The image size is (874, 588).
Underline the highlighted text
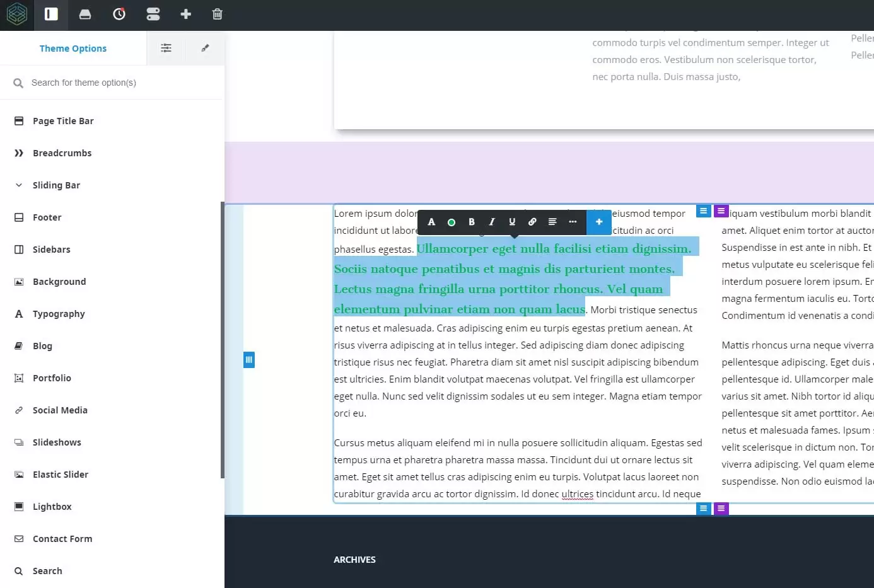512,222
